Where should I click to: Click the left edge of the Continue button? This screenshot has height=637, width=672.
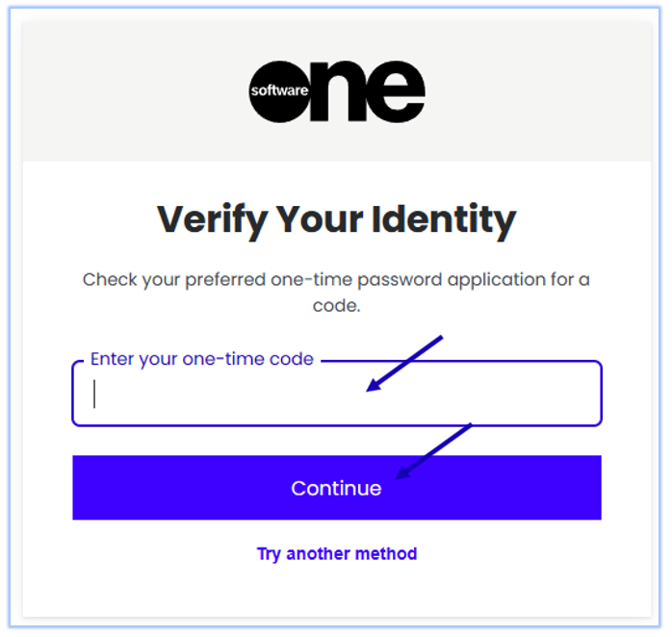click(x=87, y=488)
